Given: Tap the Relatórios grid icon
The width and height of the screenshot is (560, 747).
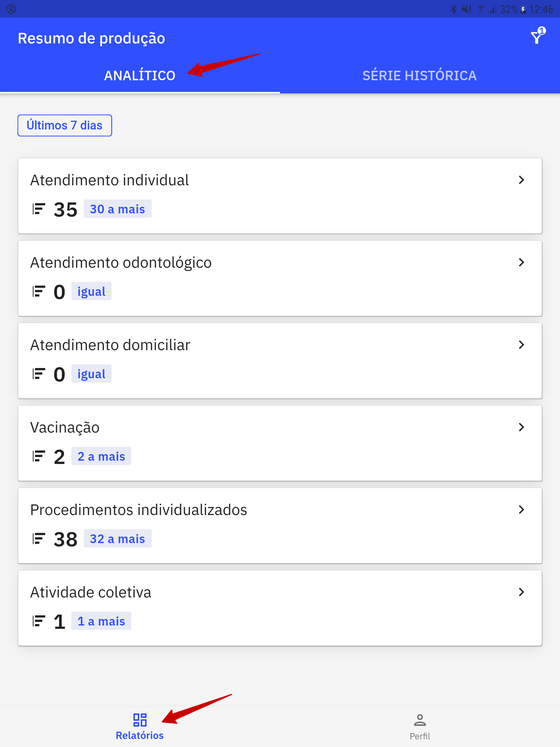Looking at the screenshot, I should point(140,720).
